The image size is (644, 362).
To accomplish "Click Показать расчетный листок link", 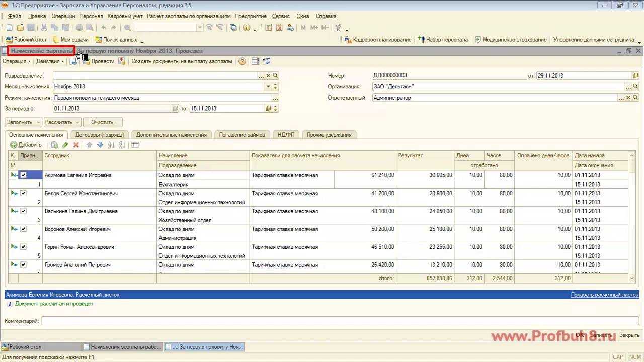I will (x=605, y=295).
